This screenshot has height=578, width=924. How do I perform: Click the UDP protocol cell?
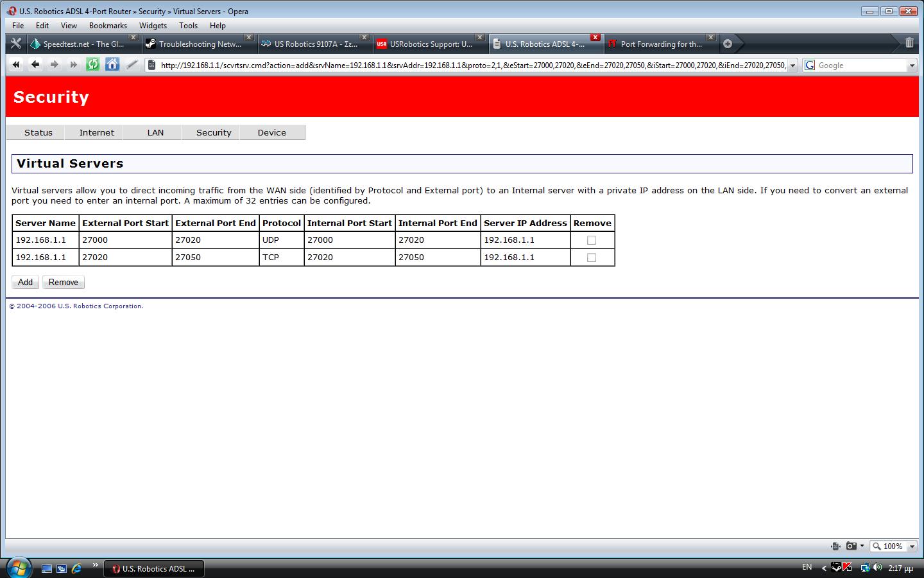pos(282,240)
